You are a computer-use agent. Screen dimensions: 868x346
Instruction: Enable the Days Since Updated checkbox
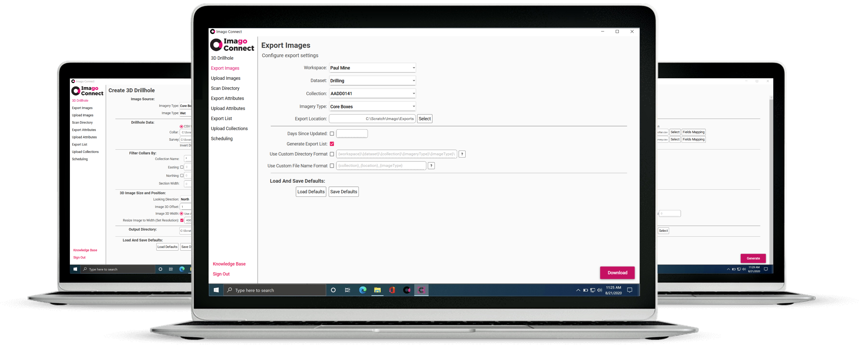pyautogui.click(x=332, y=134)
